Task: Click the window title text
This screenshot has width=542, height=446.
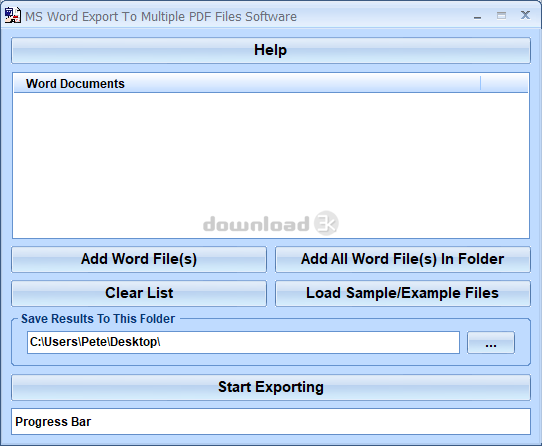Action: pos(161,17)
